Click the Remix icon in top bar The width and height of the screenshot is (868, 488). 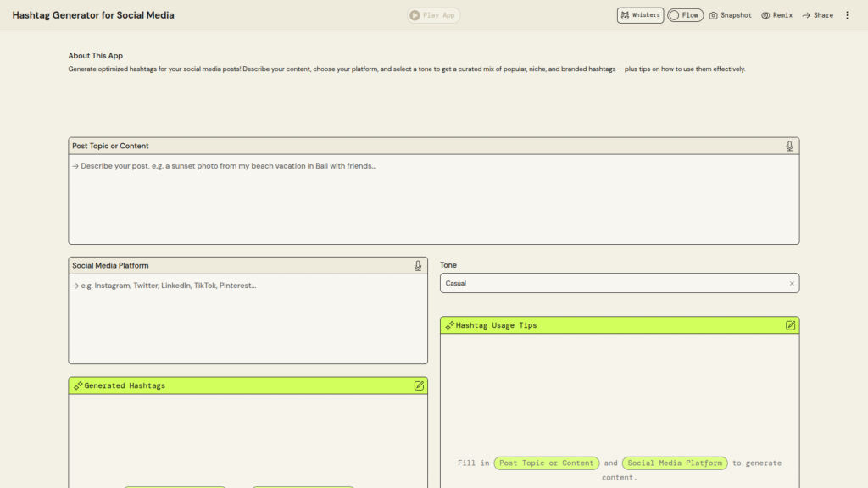pyautogui.click(x=765, y=15)
